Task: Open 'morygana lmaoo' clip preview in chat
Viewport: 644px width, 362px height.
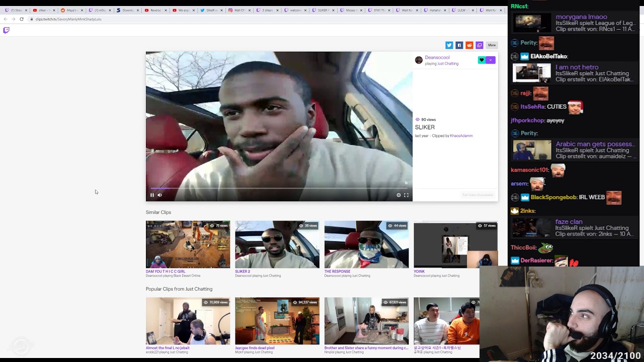Action: [x=532, y=23]
